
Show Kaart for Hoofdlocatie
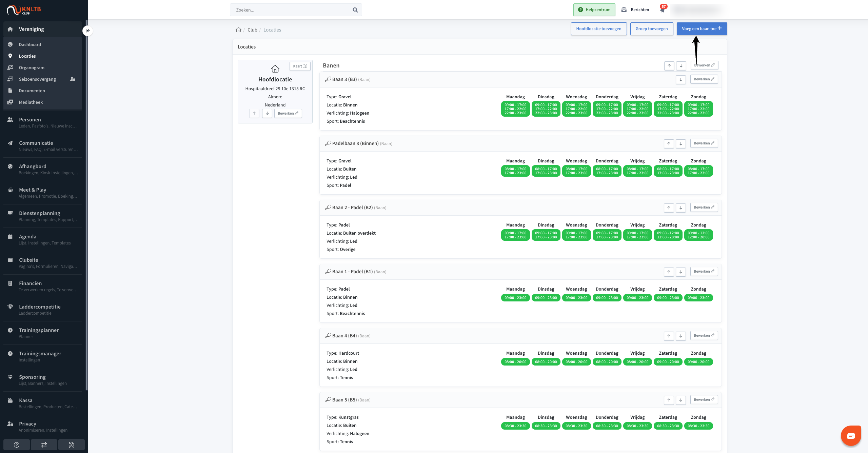click(x=300, y=66)
